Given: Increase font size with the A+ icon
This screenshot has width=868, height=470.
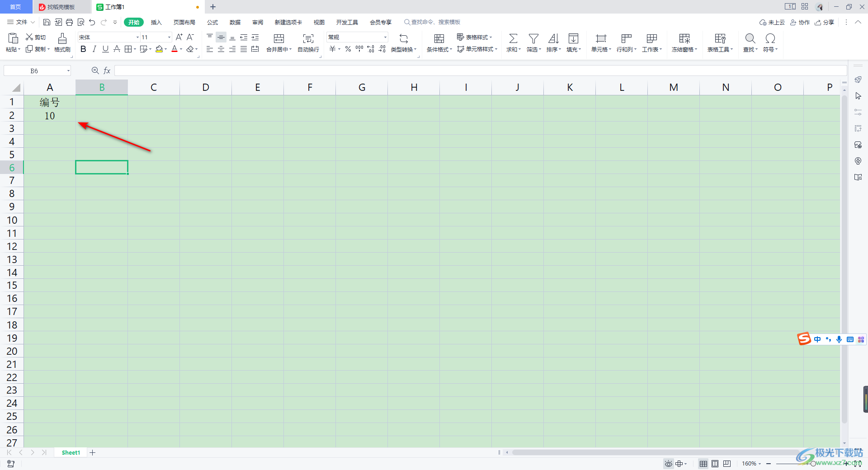Looking at the screenshot, I should 179,37.
